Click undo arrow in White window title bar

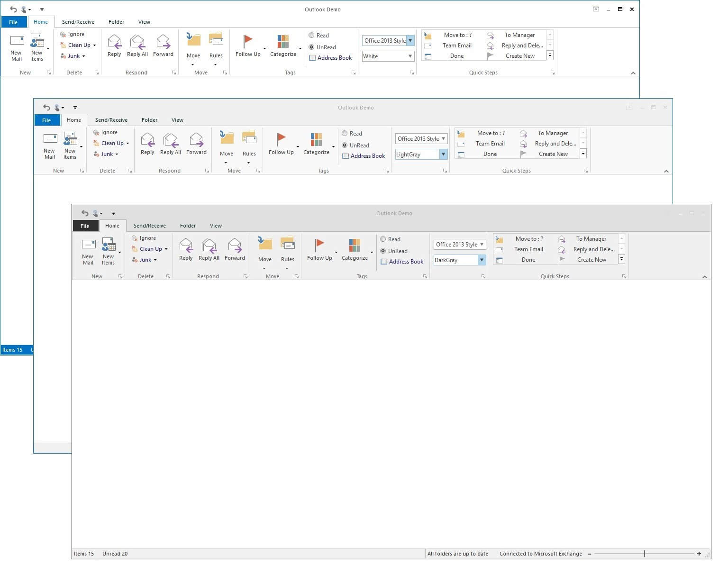coord(13,9)
